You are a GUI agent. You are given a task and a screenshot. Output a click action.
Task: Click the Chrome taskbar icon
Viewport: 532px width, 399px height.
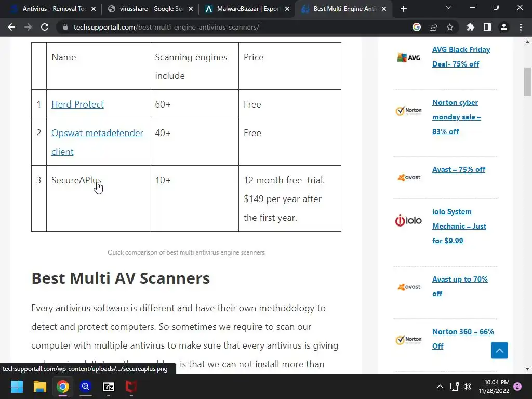point(63,387)
